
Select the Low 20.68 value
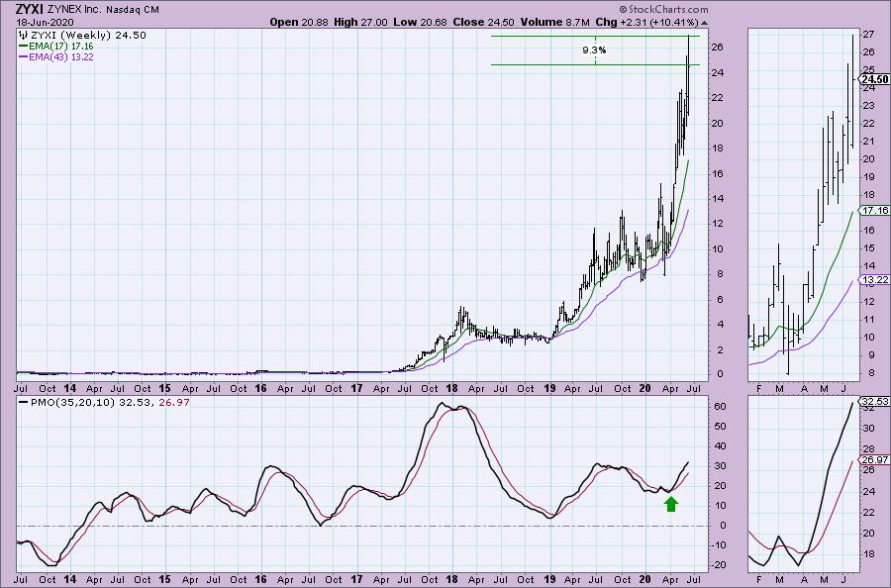tap(421, 22)
